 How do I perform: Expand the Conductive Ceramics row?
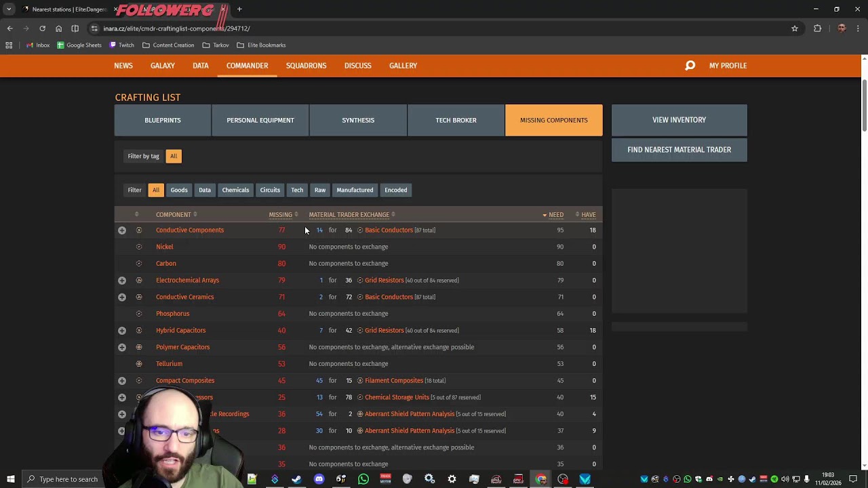tap(122, 297)
